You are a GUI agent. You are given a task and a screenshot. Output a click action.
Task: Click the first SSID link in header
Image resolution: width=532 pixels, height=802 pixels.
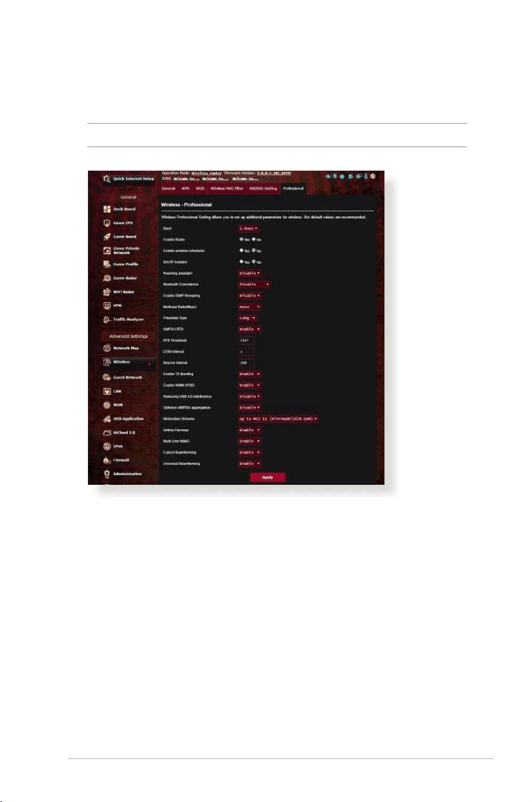(187, 178)
